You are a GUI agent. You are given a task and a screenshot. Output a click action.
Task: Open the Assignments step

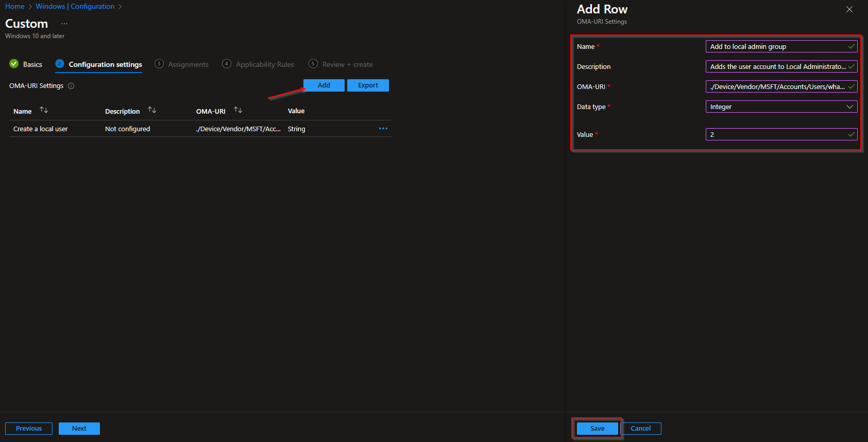(x=188, y=64)
